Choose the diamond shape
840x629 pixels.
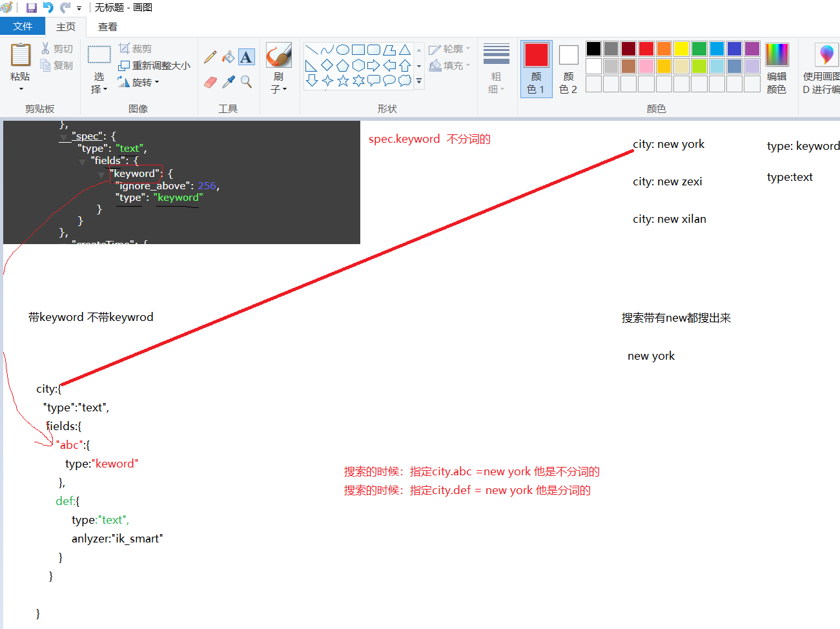coord(327,65)
